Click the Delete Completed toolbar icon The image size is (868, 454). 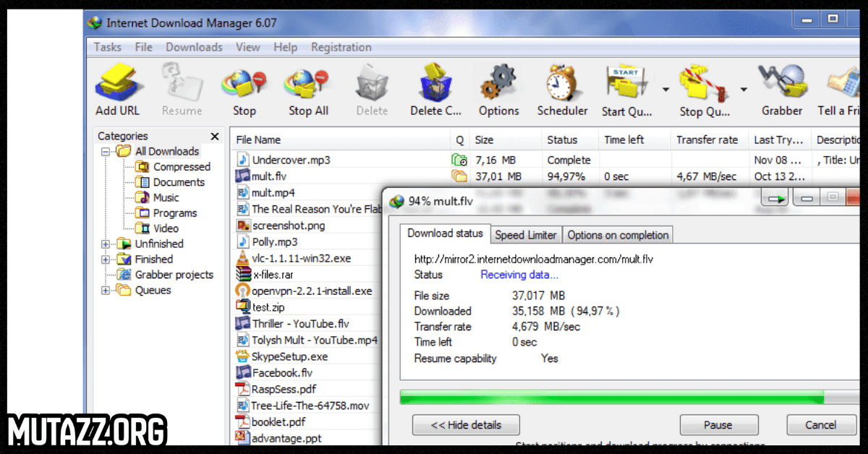tap(435, 84)
